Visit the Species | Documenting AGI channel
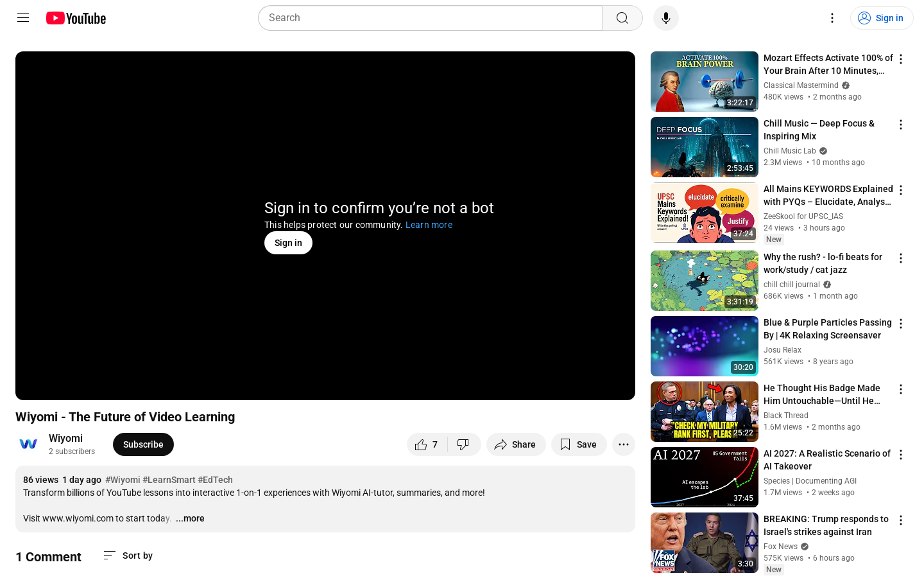 (810, 481)
